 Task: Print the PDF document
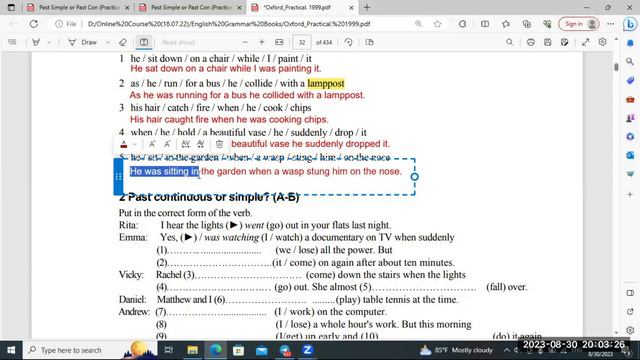click(531, 42)
